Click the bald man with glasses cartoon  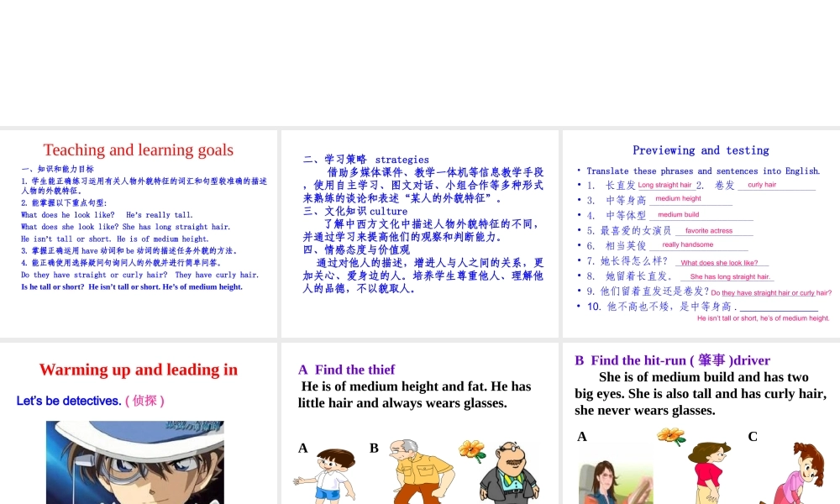(510, 473)
